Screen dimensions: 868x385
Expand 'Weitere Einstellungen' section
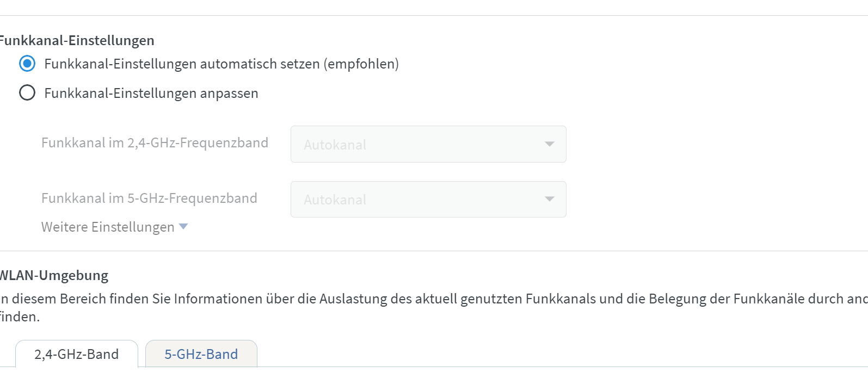coord(108,227)
